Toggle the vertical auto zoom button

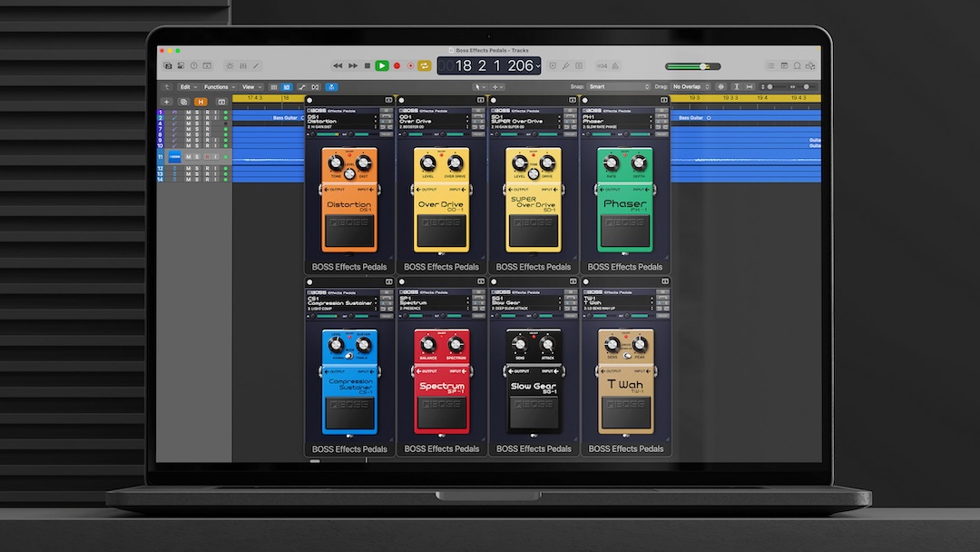tap(736, 87)
